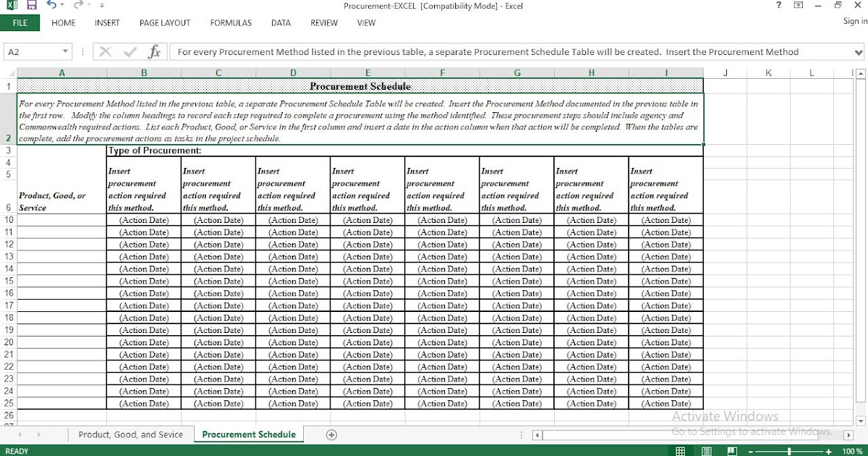Viewport: 868px width, 456px height.
Task: Select row 26 header
Action: click(8, 415)
